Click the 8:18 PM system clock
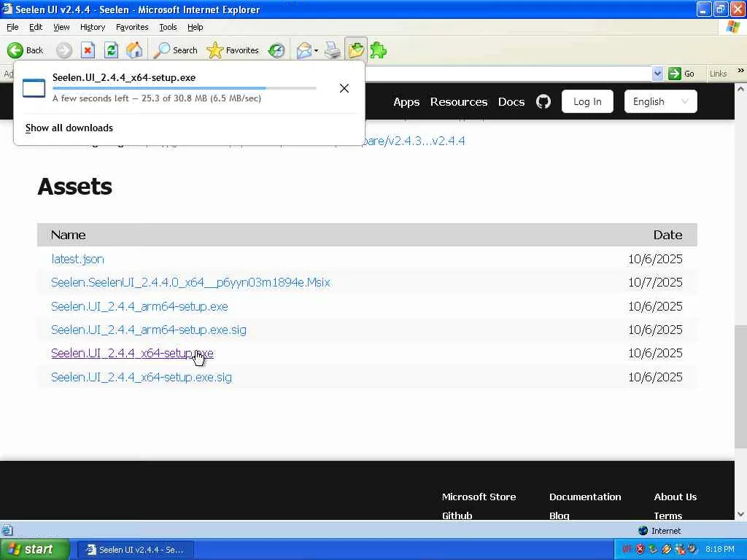Image resolution: width=747 pixels, height=560 pixels. tap(720, 549)
